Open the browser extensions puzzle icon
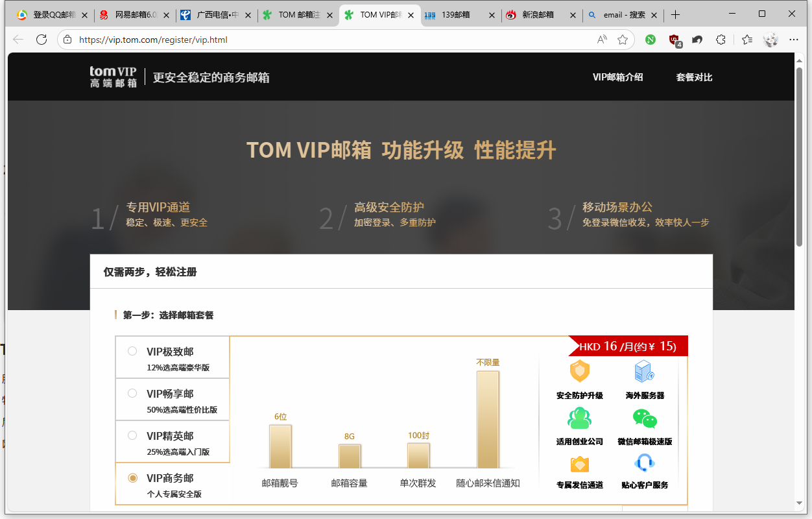Viewport: 812px width, 519px height. coord(721,40)
